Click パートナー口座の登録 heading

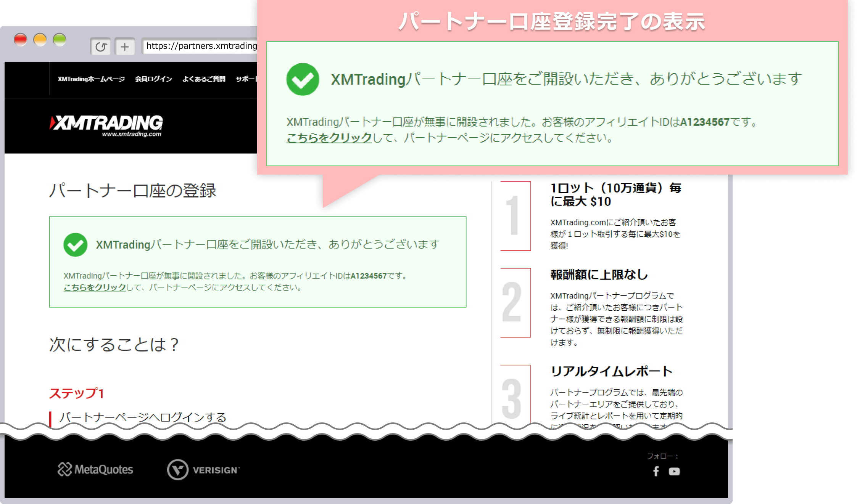[x=133, y=190]
